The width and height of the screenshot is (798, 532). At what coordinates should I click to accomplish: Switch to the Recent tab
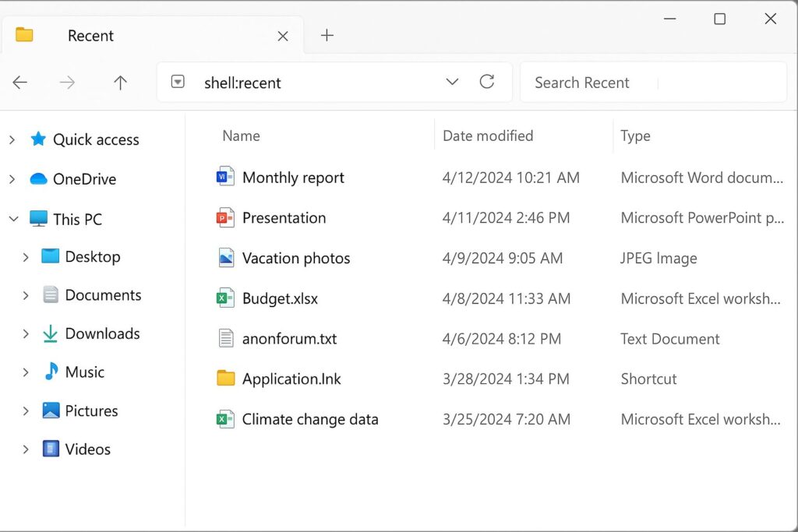(90, 36)
